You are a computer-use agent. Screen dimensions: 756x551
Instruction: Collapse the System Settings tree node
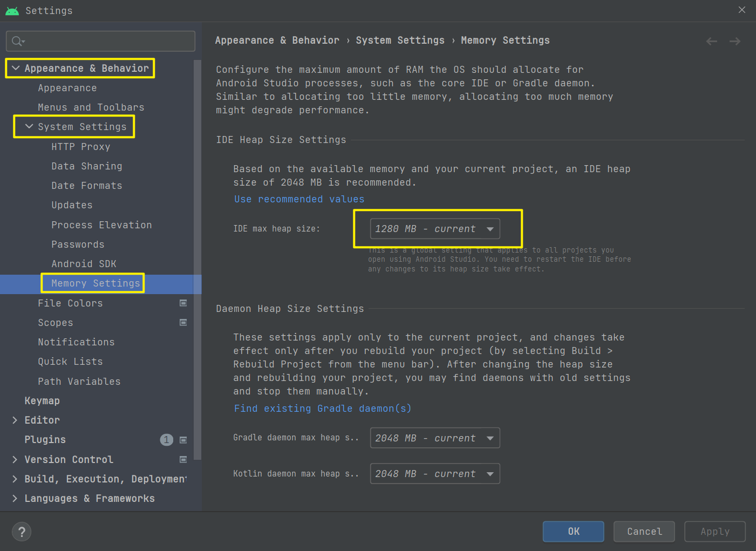29,126
